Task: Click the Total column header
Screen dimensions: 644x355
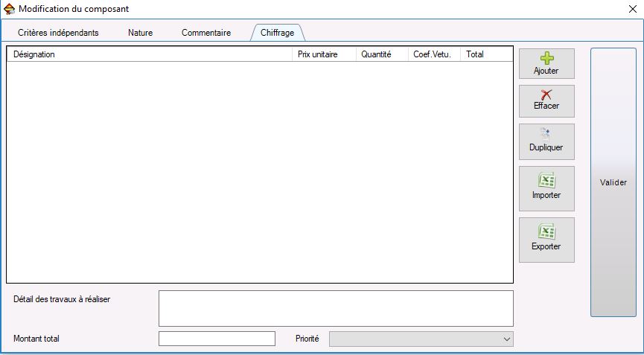Action: [x=486, y=54]
